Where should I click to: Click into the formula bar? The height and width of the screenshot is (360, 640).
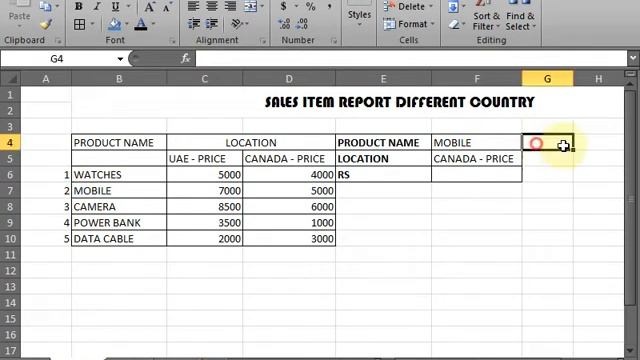pyautogui.click(x=411, y=59)
